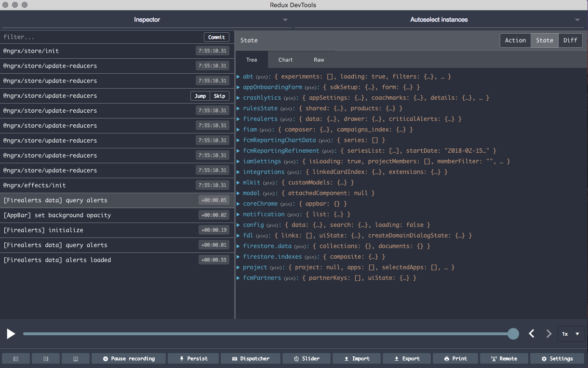Click Jump on the hovered update-reducers action

[x=200, y=96]
